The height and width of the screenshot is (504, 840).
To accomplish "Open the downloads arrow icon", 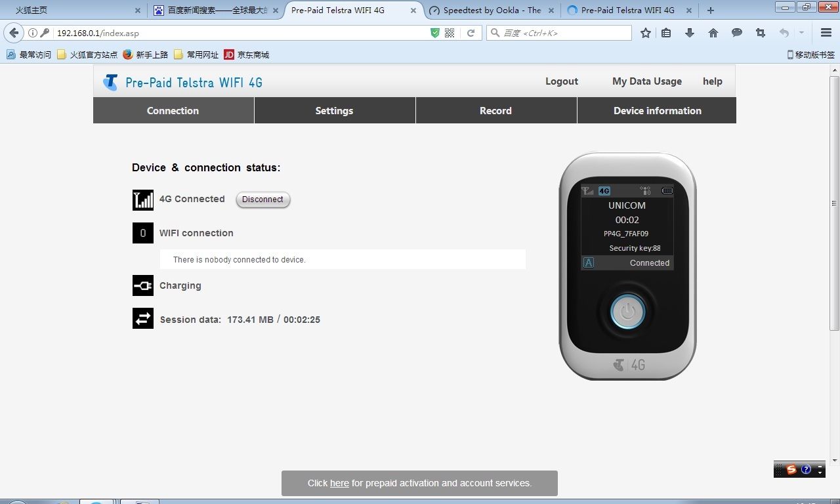I will click(690, 33).
